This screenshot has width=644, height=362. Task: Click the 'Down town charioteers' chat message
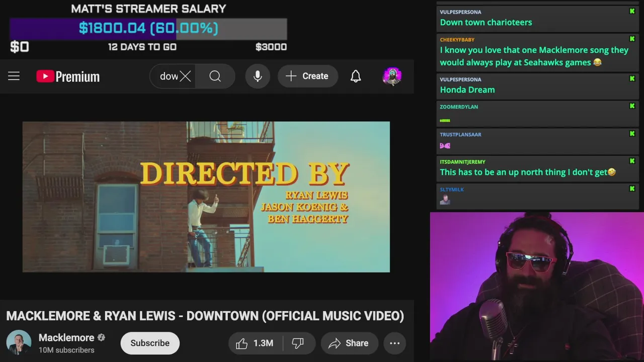click(486, 22)
